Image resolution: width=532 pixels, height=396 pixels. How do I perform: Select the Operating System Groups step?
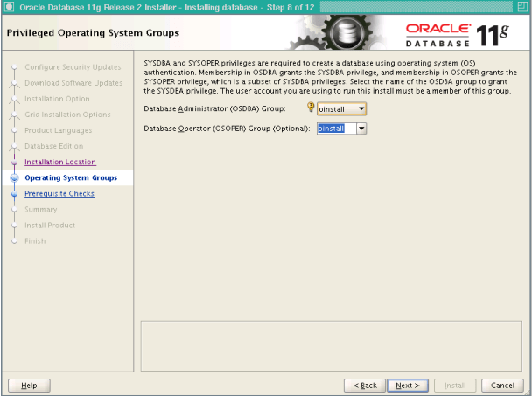pyautogui.click(x=71, y=178)
